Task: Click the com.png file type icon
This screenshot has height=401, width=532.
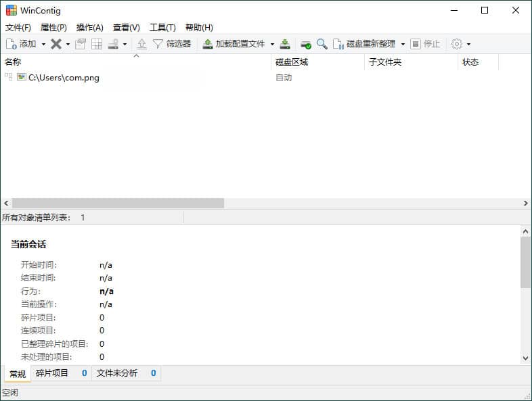Action: [22, 77]
